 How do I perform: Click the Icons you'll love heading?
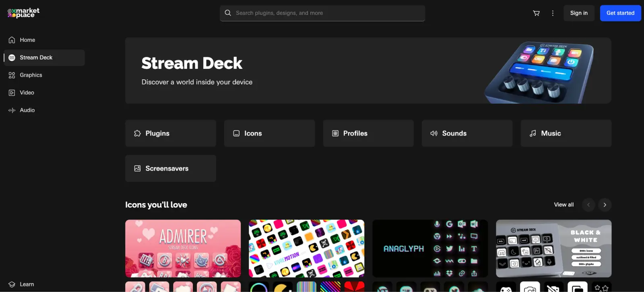[x=156, y=205]
